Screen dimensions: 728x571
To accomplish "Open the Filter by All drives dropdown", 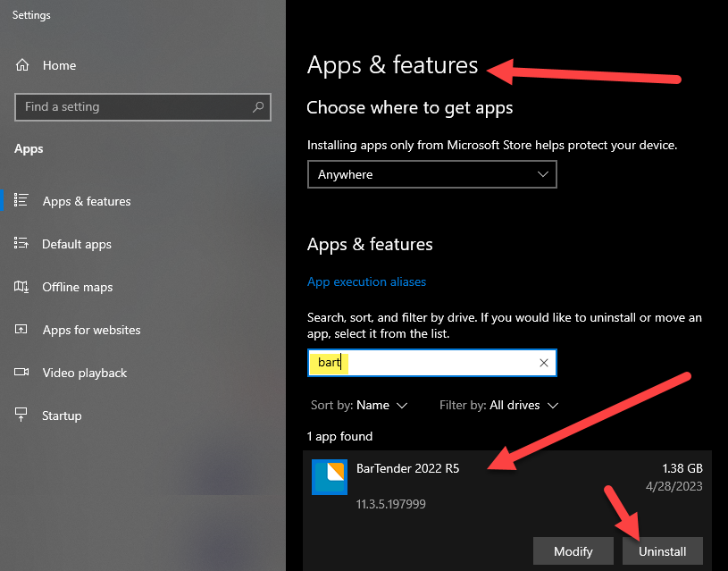I will pos(498,405).
